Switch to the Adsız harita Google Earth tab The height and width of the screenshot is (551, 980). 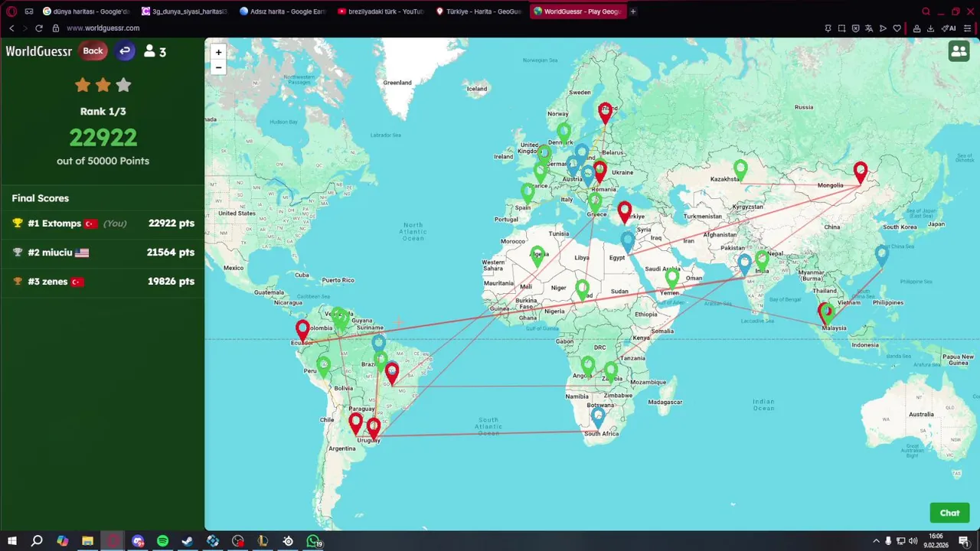point(283,11)
